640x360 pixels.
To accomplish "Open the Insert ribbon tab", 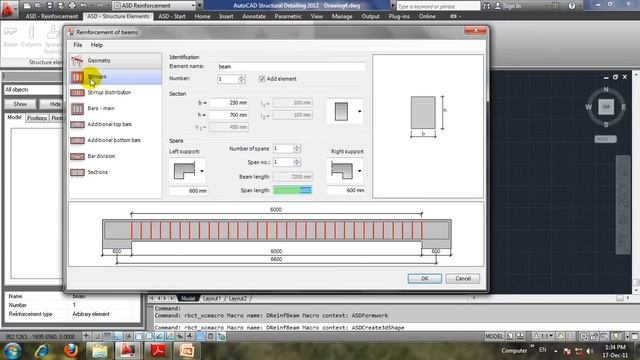I will click(226, 16).
